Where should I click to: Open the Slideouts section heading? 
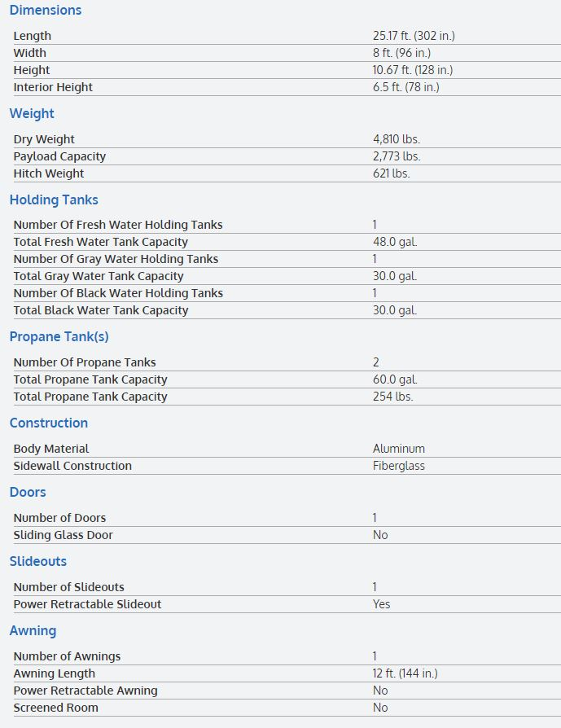38,562
